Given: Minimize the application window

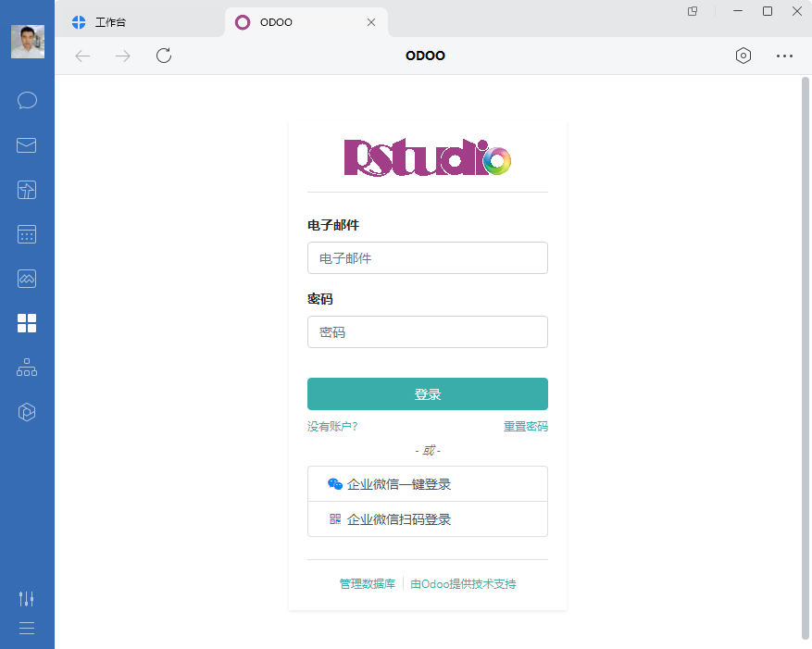Looking at the screenshot, I should point(738,11).
